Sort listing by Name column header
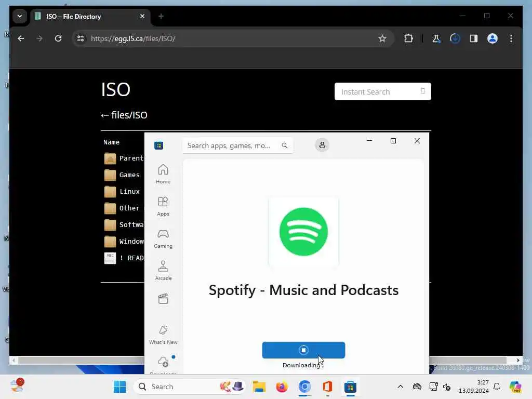532x399 pixels. pos(111,142)
